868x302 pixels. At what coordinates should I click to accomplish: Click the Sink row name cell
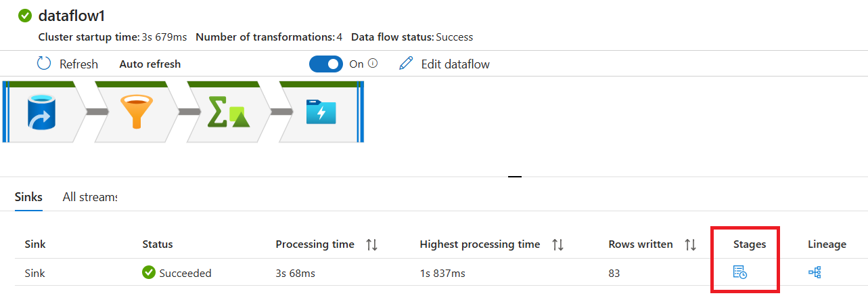[35, 274]
